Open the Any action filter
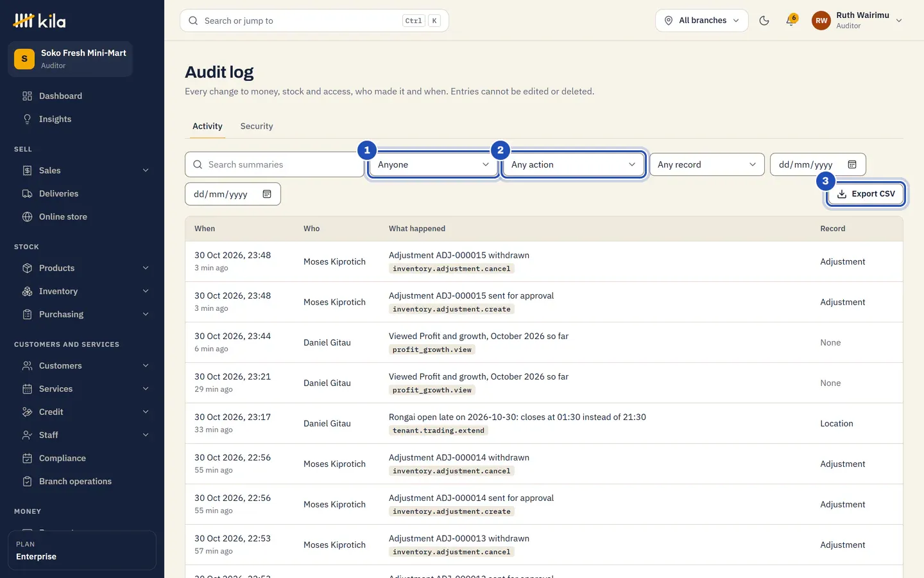Image resolution: width=924 pixels, height=578 pixels. click(574, 164)
